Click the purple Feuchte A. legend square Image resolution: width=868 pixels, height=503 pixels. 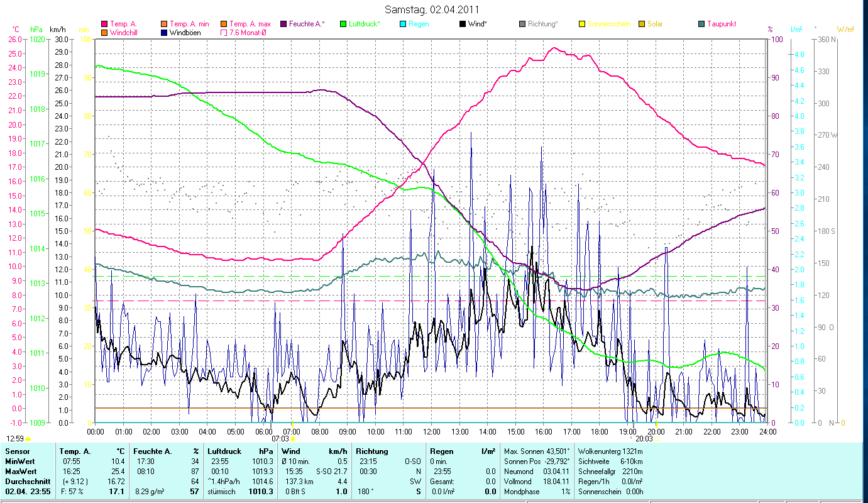(283, 24)
